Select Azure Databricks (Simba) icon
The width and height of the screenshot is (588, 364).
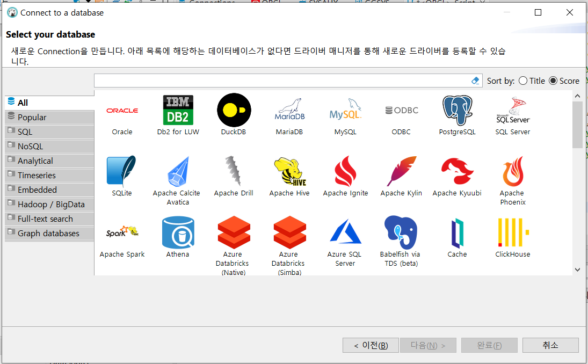[x=289, y=232]
